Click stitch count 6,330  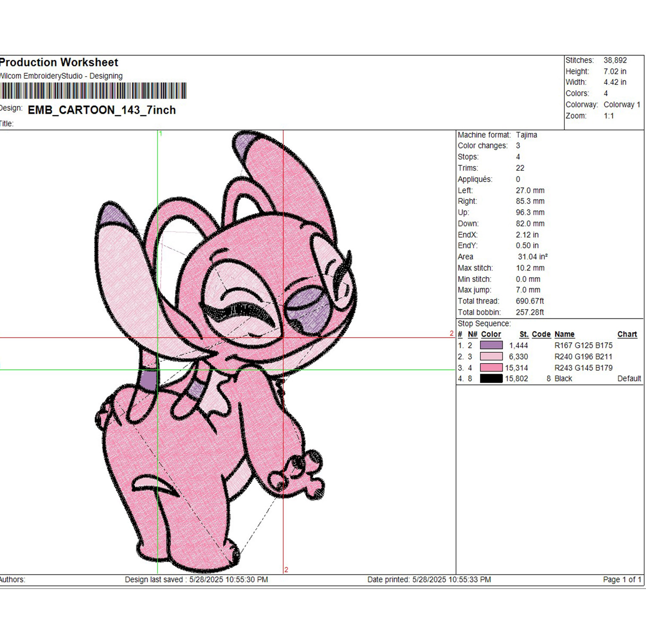coord(518,356)
